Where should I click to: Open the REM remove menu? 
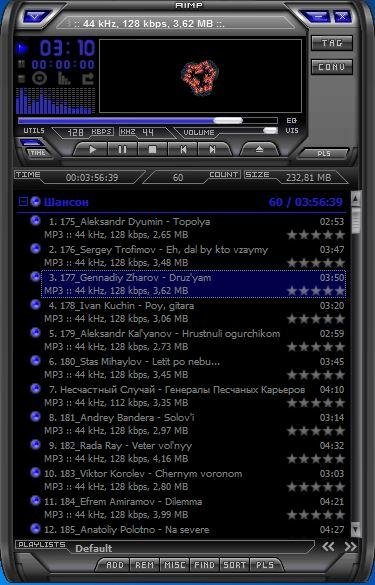click(x=144, y=565)
